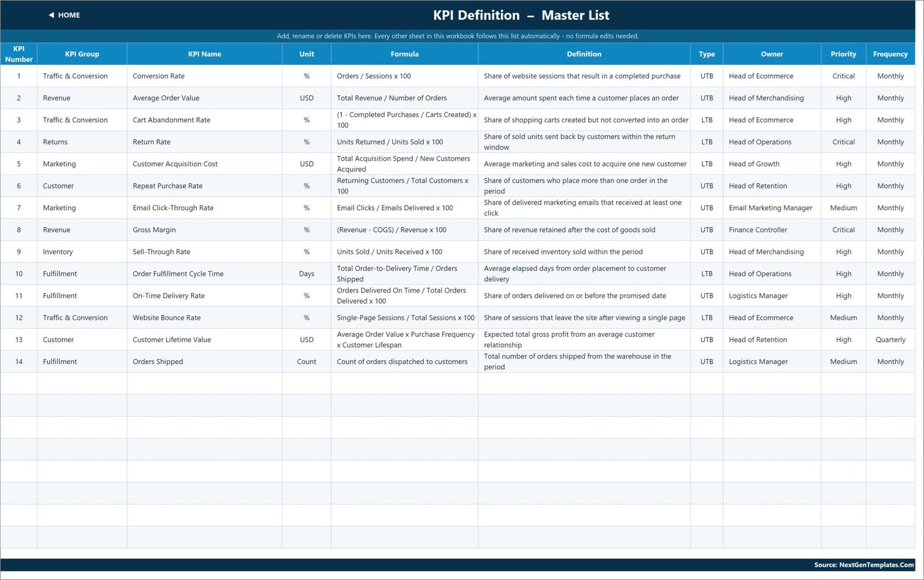Select the KPI Group column header

pyautogui.click(x=82, y=54)
